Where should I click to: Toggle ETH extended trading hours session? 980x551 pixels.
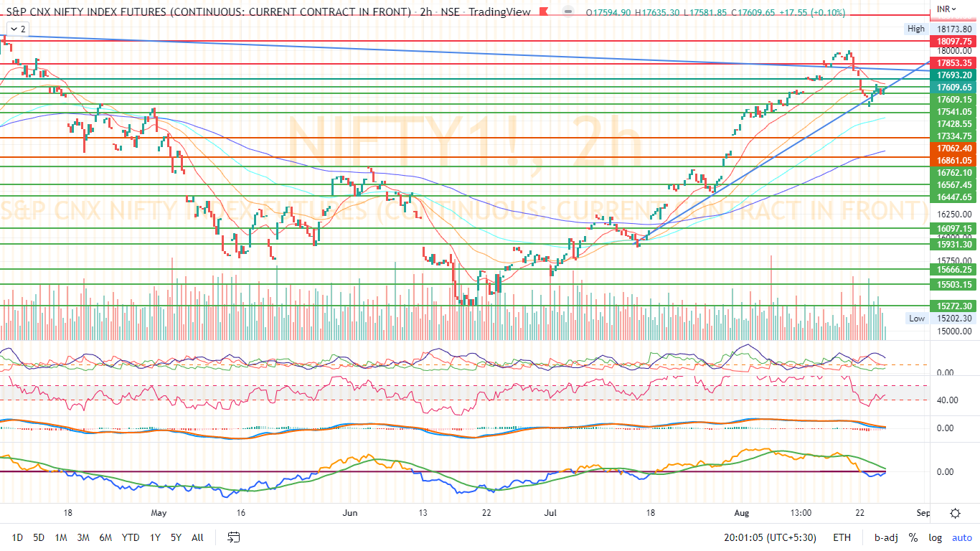tap(842, 537)
